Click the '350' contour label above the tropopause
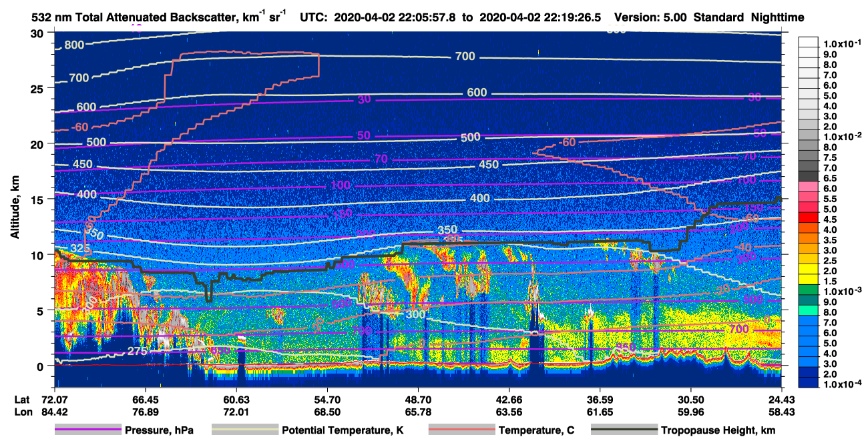 (x=447, y=230)
